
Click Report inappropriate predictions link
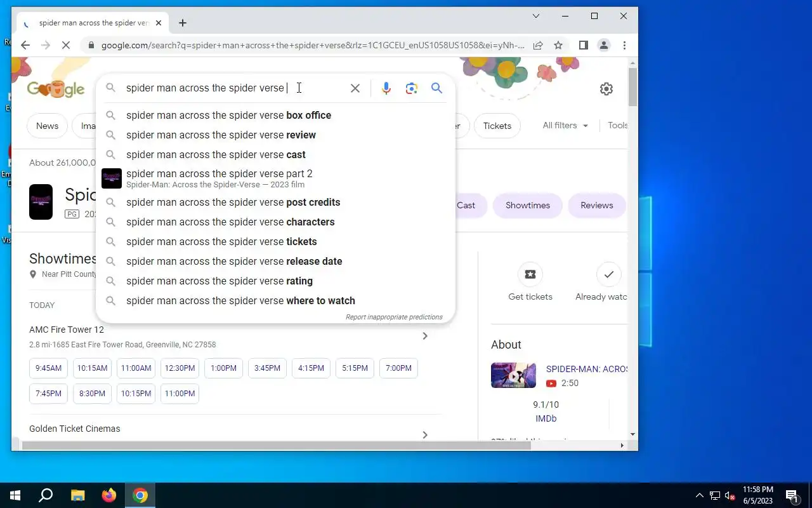coord(394,317)
